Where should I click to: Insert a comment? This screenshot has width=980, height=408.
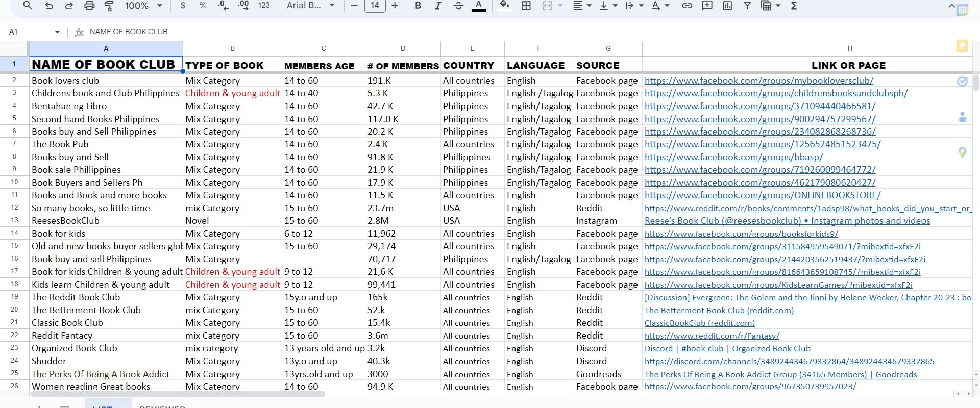pyautogui.click(x=707, y=6)
